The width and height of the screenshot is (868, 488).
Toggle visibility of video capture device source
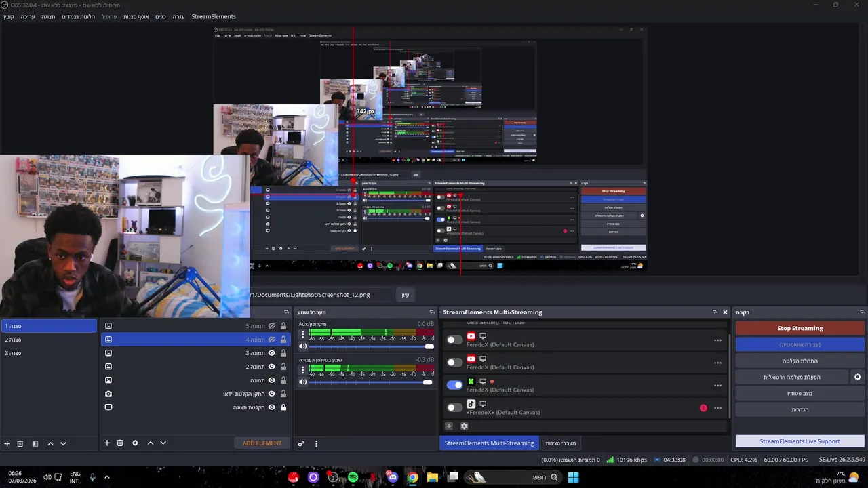271,394
